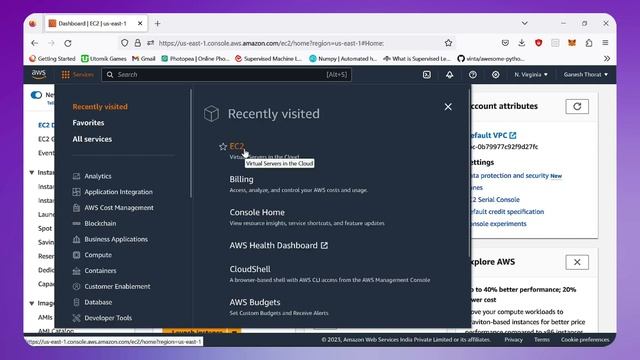Image resolution: width=640 pixels, height=360 pixels.
Task: Open Default credit specification link
Action: coord(507,211)
